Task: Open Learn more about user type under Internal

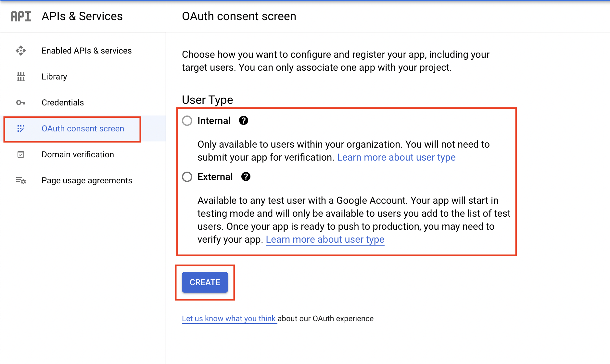Action: tap(396, 157)
